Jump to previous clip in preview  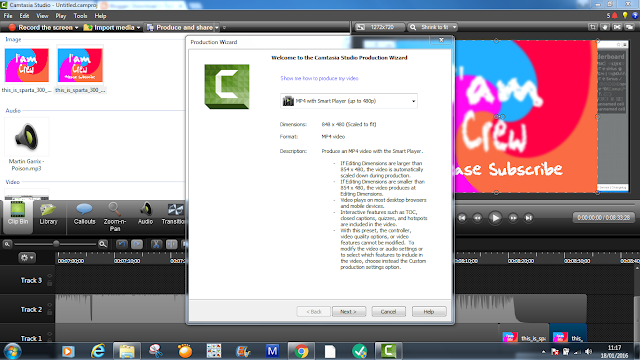(x=462, y=218)
